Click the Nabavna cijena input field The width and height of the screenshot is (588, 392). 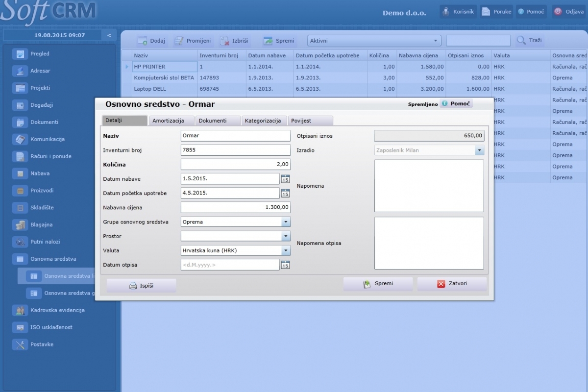point(236,207)
